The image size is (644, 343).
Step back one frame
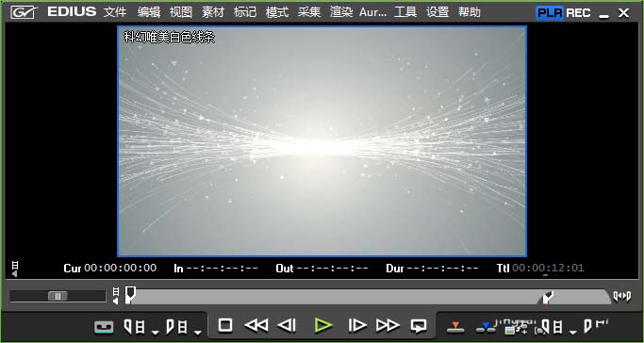coord(287,325)
